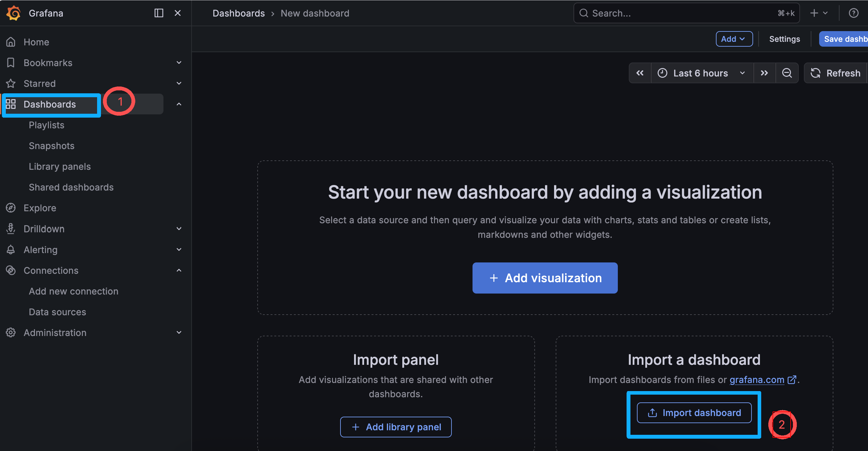The width and height of the screenshot is (868, 451).
Task: Go to Data sources menu item
Action: pos(57,312)
